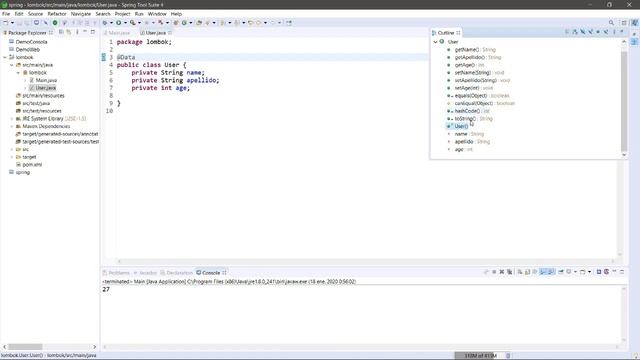Click Outline vertical scrollbar
Screen dimensions: 640x360
tap(624, 100)
